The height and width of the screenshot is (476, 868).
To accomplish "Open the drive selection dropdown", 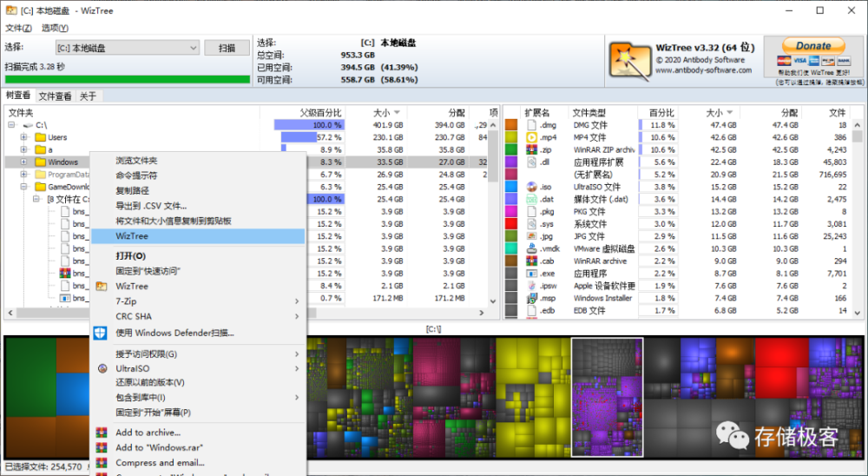I will click(x=193, y=48).
